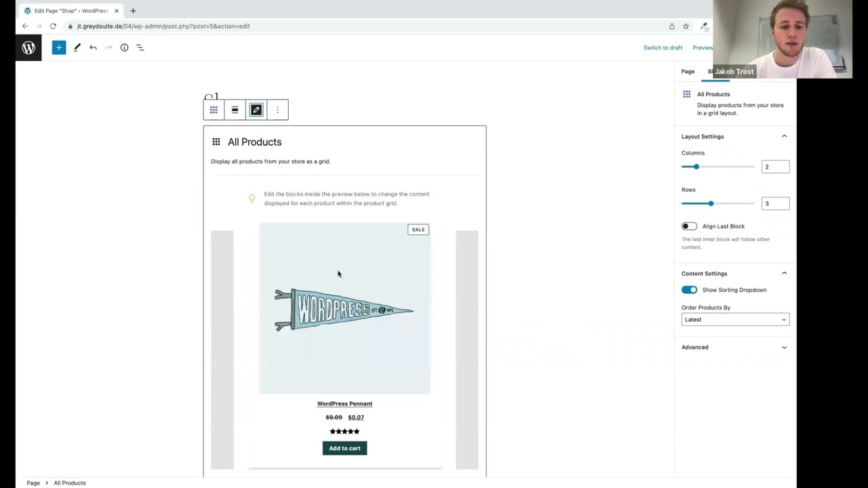868x488 pixels.
Task: Undo the last editor change
Action: (93, 47)
